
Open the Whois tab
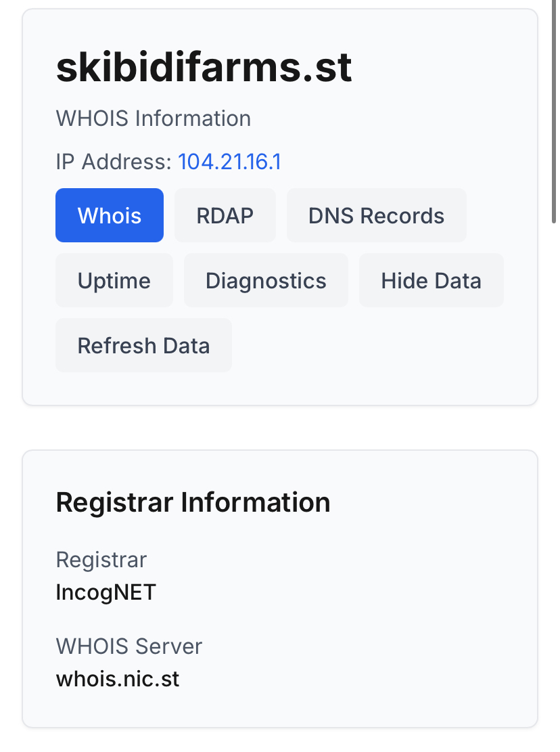click(x=109, y=215)
